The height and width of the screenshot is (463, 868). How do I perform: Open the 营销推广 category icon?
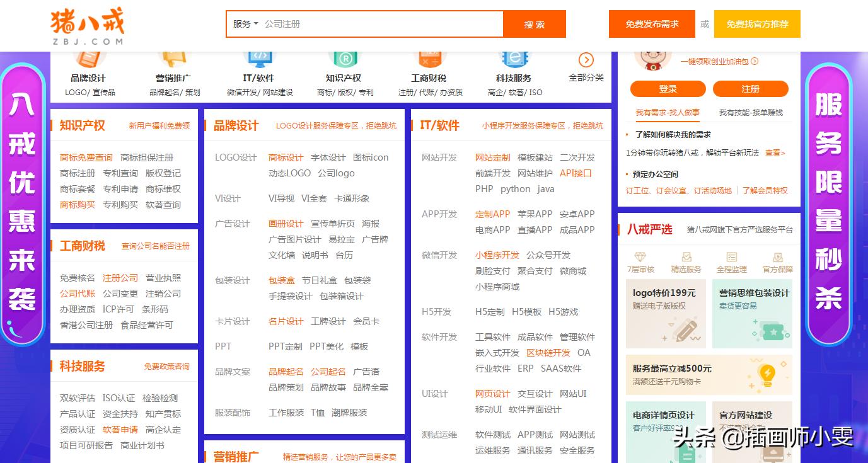click(173, 60)
